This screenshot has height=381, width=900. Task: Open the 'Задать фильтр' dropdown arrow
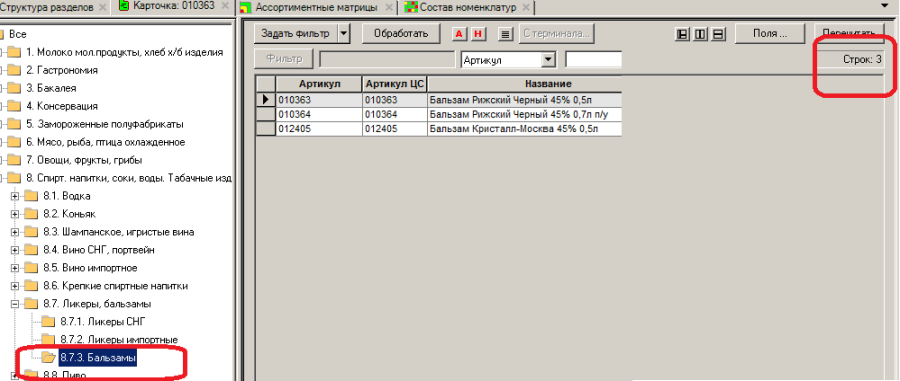point(344,33)
